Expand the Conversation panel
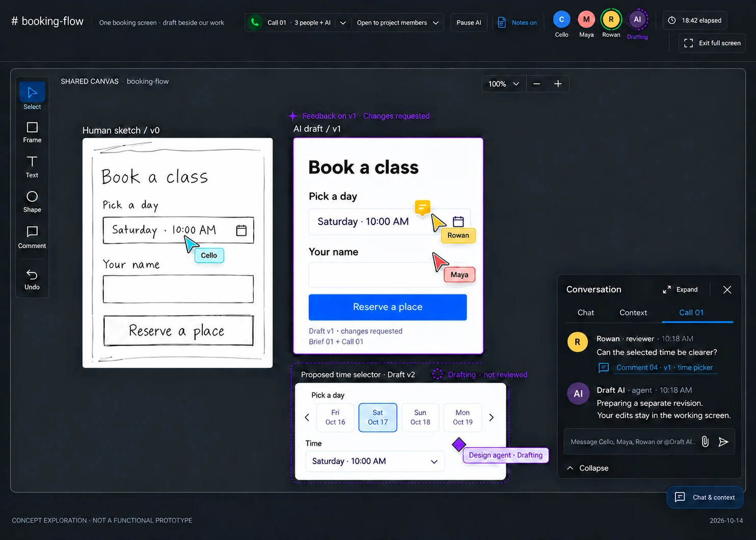 [680, 289]
